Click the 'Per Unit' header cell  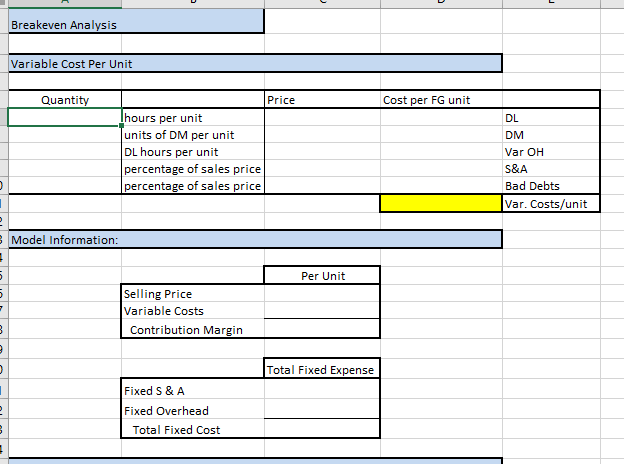coord(322,275)
